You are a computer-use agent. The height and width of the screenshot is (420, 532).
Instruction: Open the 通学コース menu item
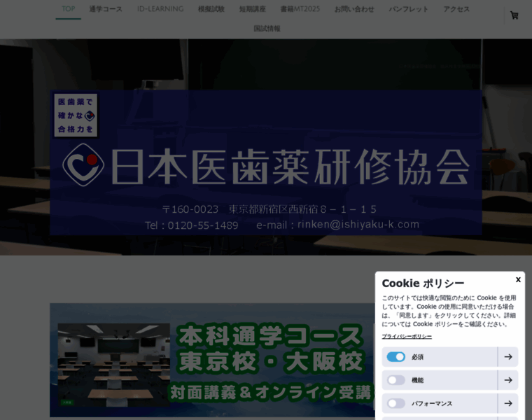point(106,9)
